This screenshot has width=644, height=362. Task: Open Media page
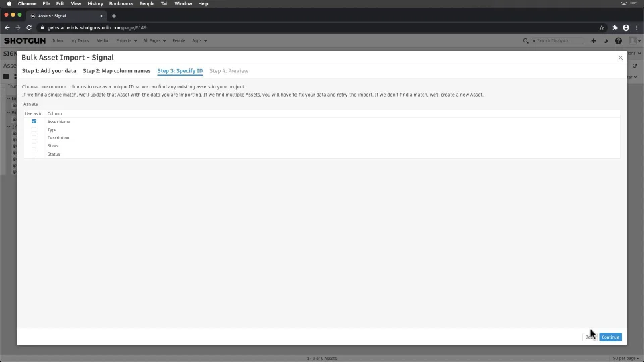(x=102, y=41)
